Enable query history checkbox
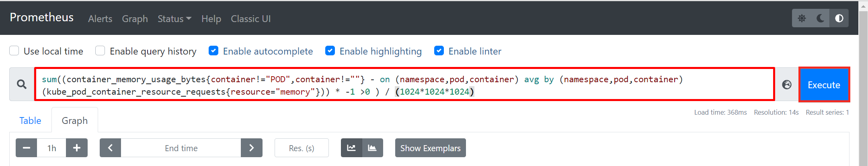This screenshot has height=166, width=868. pos(100,51)
